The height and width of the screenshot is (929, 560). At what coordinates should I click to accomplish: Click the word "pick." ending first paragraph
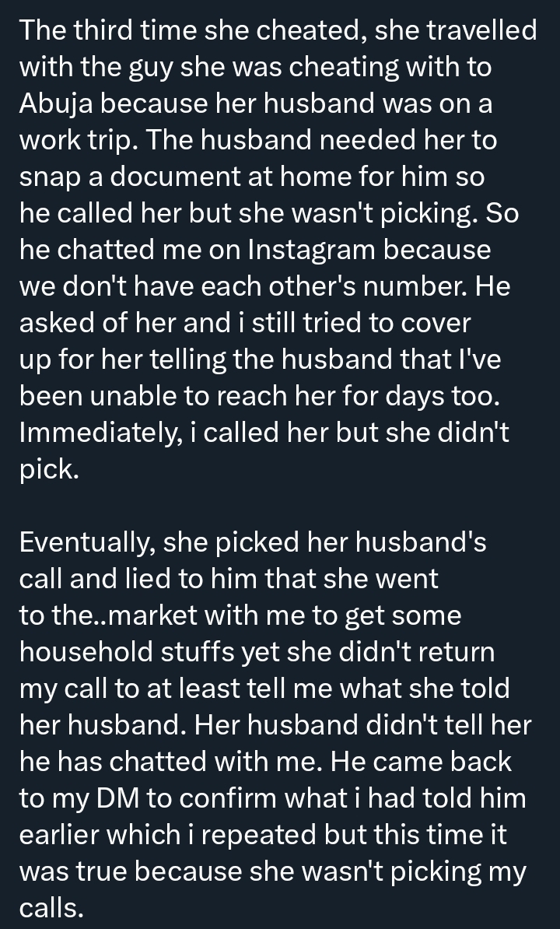point(48,470)
